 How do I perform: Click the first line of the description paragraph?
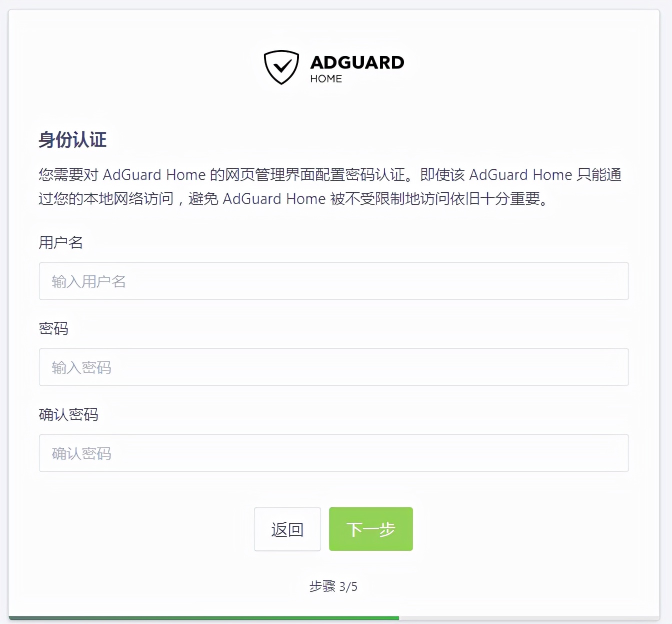tap(330, 174)
